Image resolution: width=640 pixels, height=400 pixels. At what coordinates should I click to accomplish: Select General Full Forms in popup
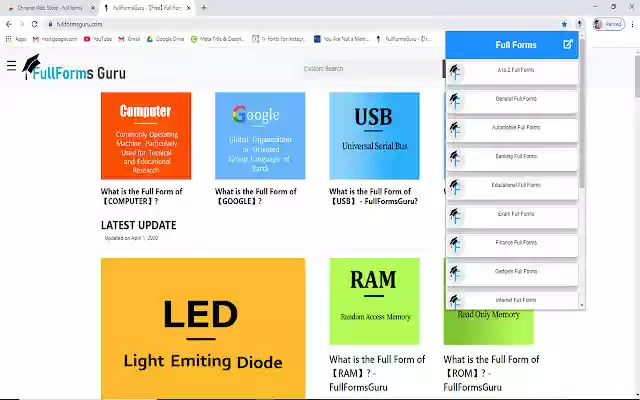pos(512,101)
